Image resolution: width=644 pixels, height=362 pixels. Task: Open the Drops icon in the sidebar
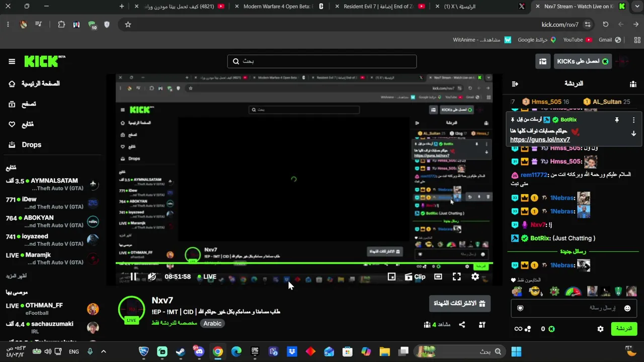[x=12, y=145]
